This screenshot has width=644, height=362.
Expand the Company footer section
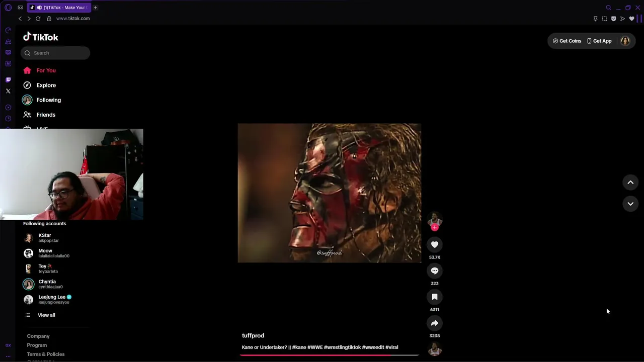point(38,336)
